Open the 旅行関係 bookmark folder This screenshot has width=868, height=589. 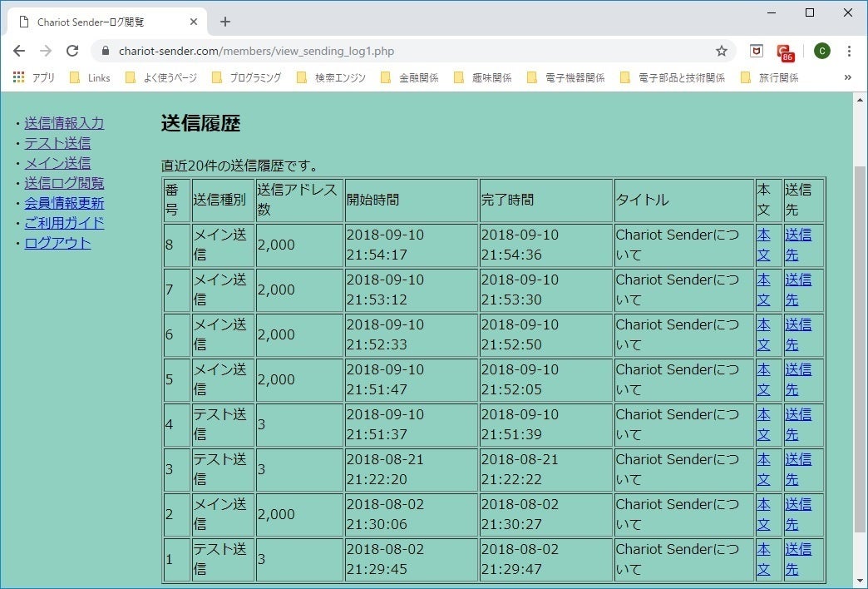coord(769,77)
